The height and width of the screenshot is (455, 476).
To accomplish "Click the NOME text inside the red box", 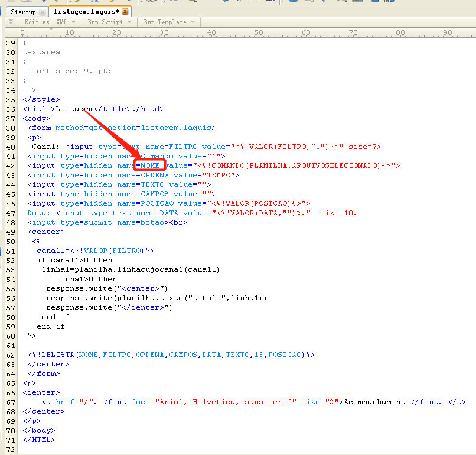I will pyautogui.click(x=149, y=165).
